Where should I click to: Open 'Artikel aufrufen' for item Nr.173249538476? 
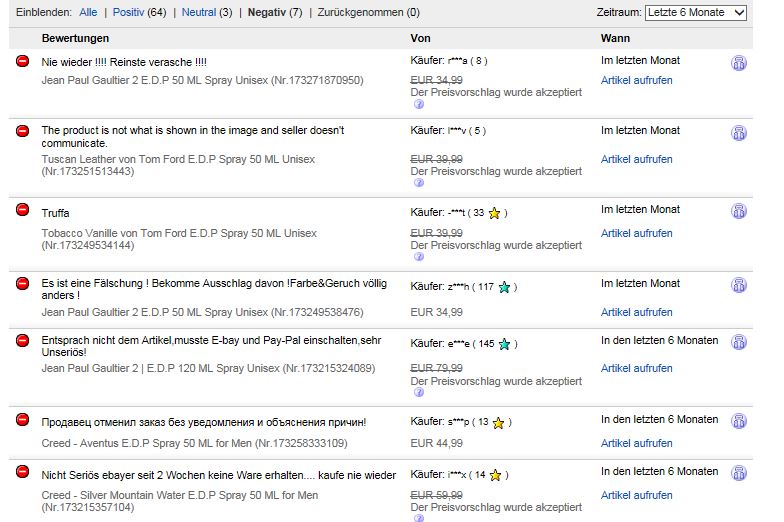(x=636, y=312)
